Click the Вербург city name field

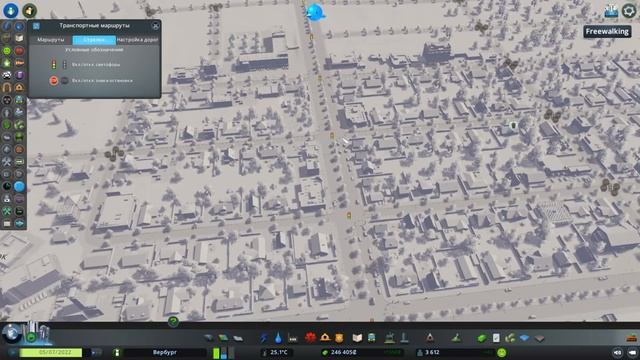165,352
